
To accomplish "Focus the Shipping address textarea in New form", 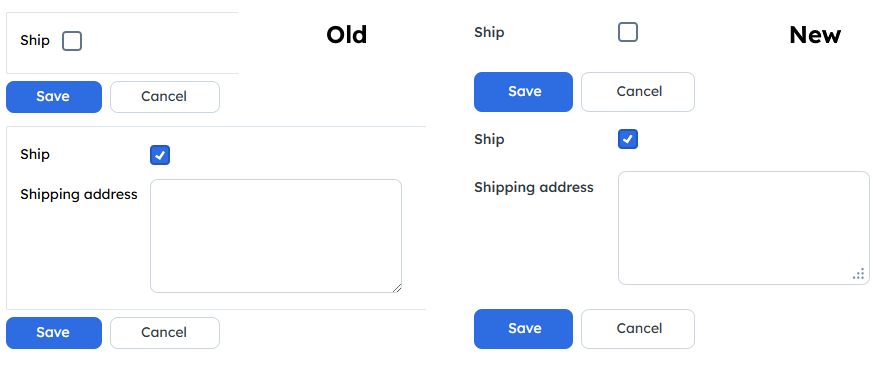I will click(744, 228).
